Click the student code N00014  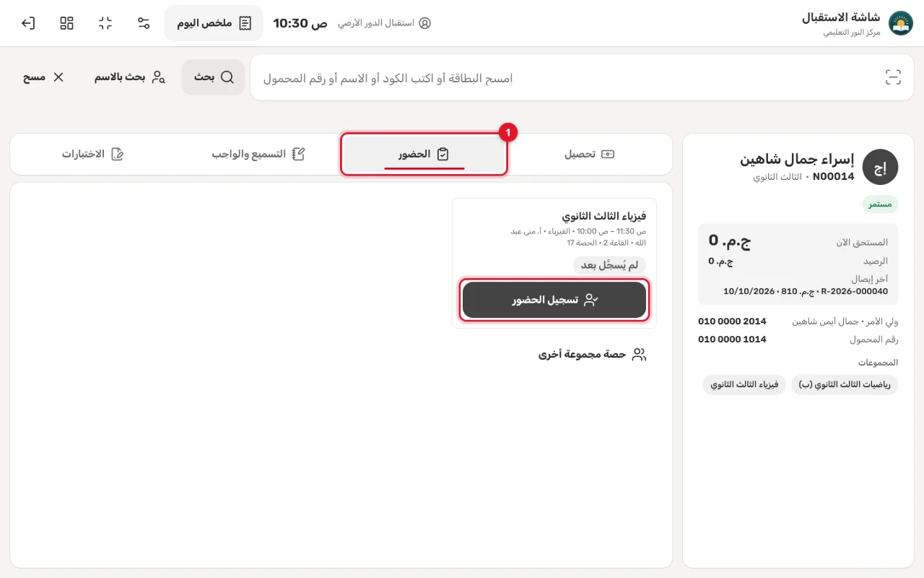tap(834, 177)
